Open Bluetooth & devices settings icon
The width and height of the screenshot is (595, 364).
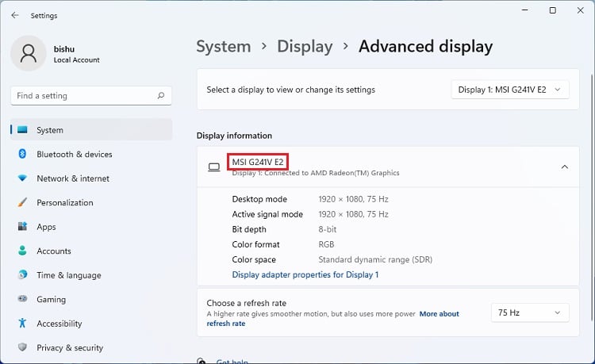[22, 154]
